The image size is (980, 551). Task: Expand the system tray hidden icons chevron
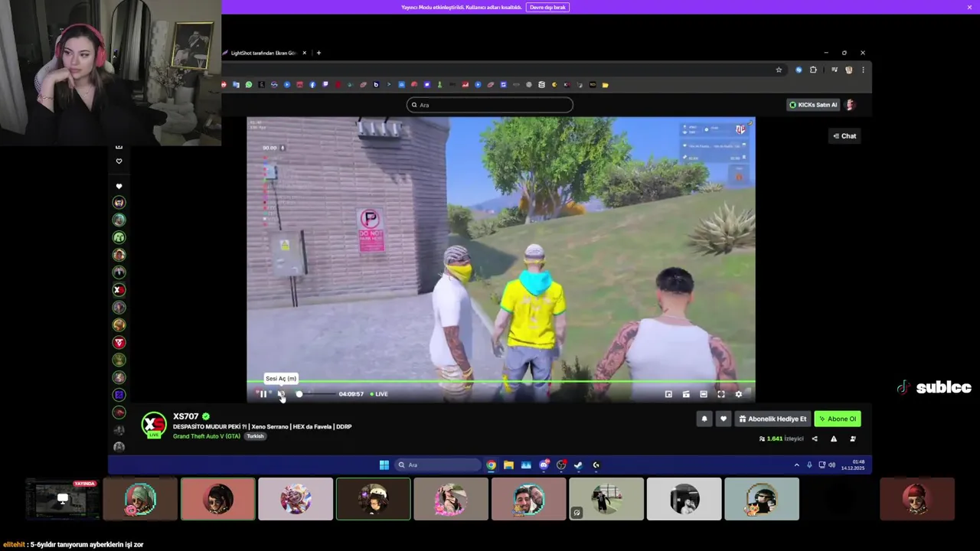[796, 465]
